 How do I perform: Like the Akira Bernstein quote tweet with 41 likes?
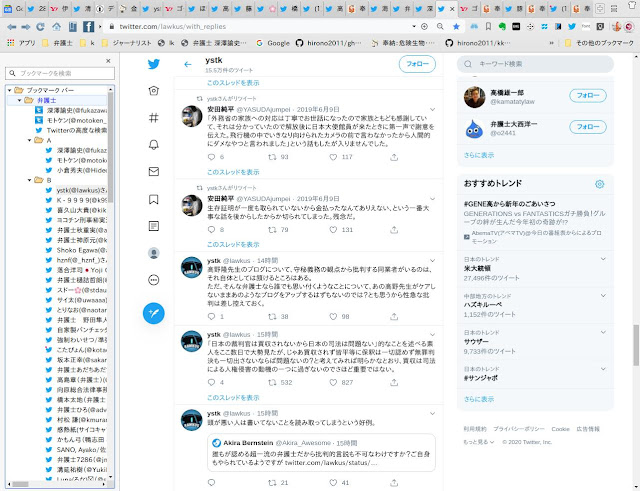pos(333,483)
